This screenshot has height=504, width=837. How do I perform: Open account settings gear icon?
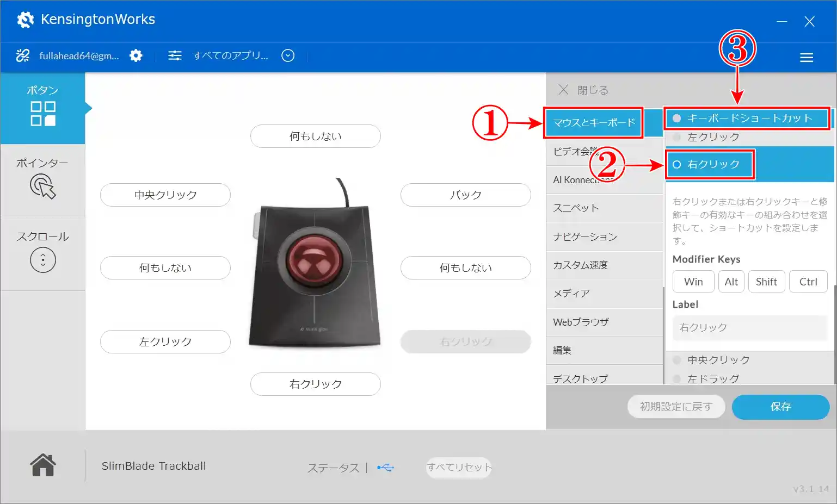click(x=136, y=55)
